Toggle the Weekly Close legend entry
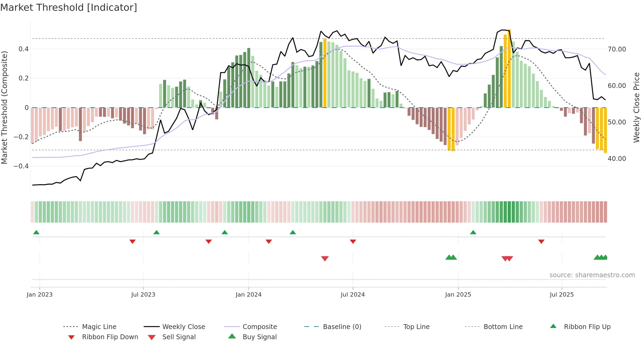This screenshot has height=362, width=644. [174, 327]
